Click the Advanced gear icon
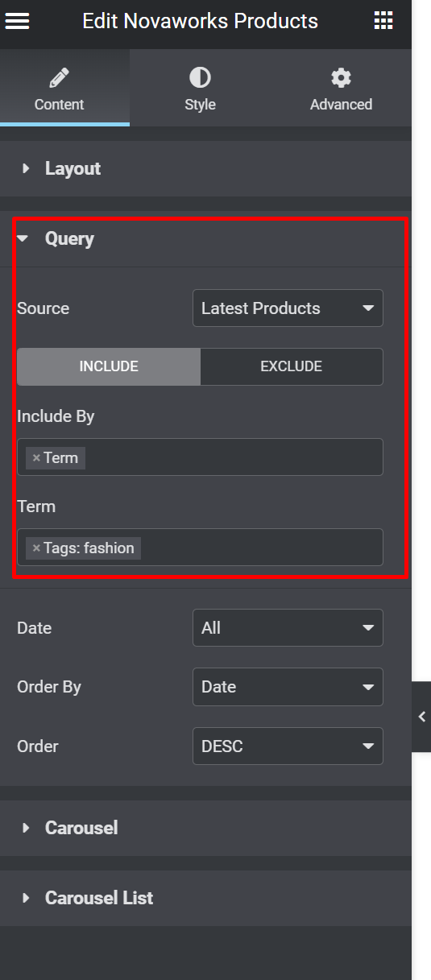 342,78
